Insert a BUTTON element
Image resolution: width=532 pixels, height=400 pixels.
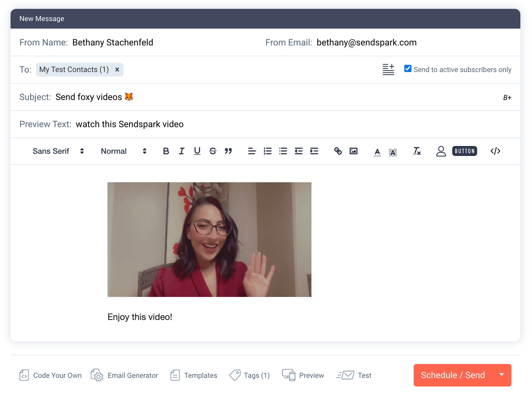464,151
